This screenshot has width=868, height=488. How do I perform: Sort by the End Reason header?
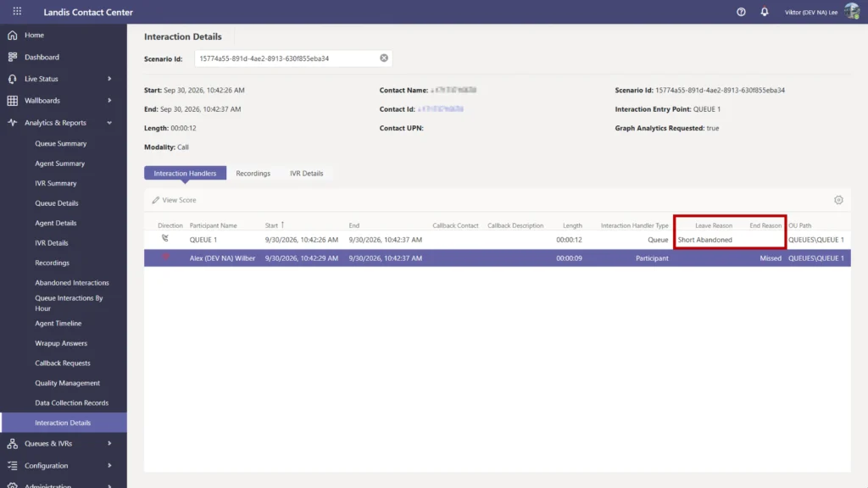click(x=765, y=225)
